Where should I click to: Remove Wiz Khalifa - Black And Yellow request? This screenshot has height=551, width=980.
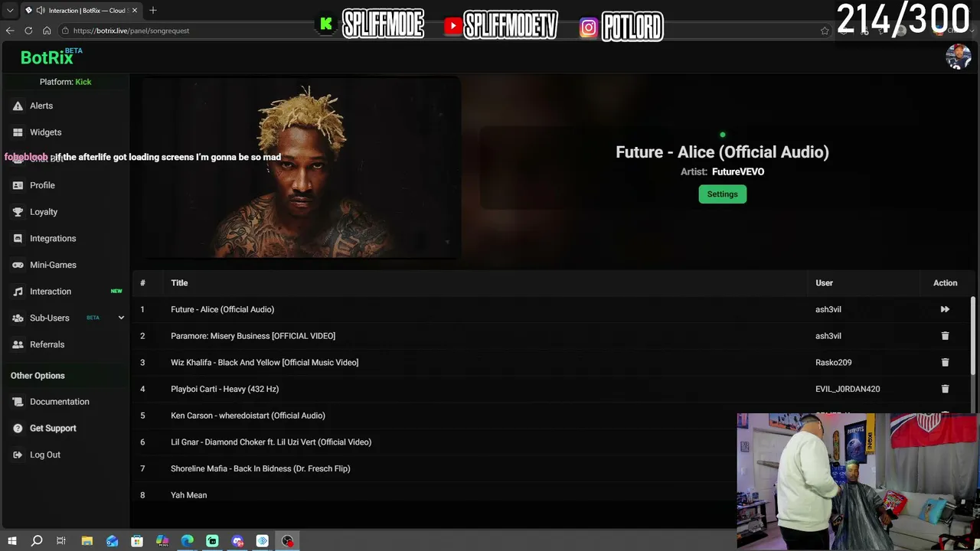(x=945, y=363)
